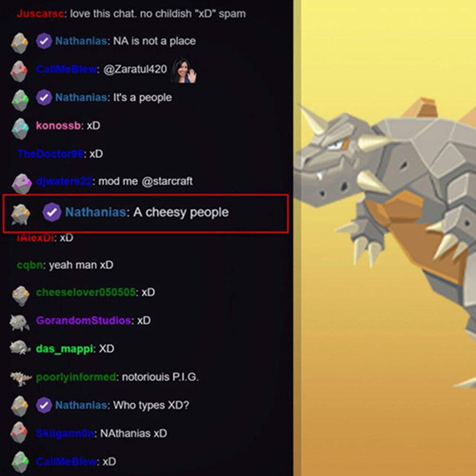Screen dimensions: 476x476
Task: Click the rhino badge next to GorandomStudios
Action: point(19,323)
